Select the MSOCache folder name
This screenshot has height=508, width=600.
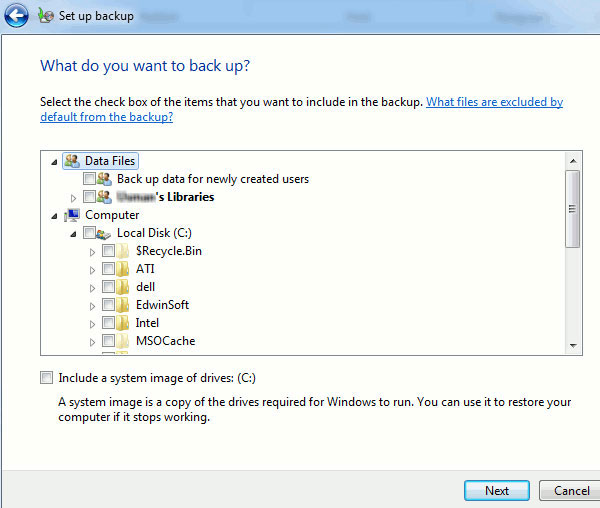(165, 341)
